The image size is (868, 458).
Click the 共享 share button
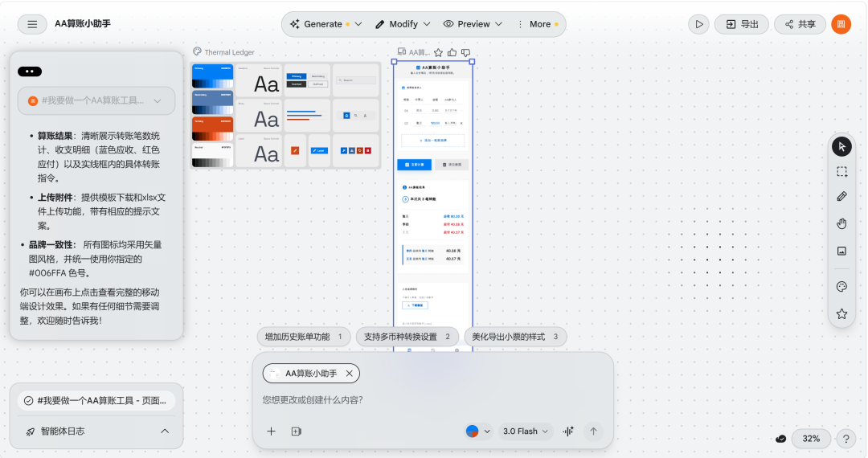(800, 24)
